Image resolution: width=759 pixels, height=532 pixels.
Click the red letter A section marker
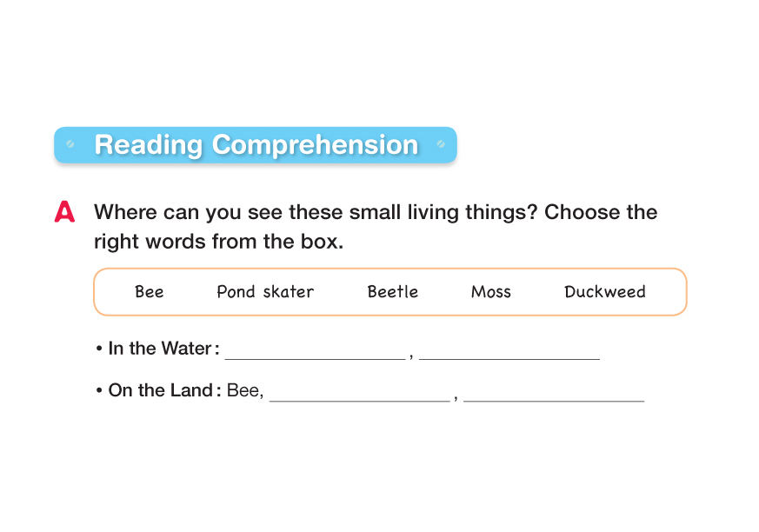[x=64, y=213]
